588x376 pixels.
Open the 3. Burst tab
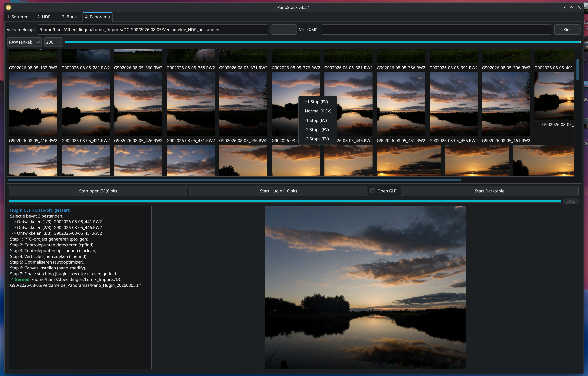69,17
